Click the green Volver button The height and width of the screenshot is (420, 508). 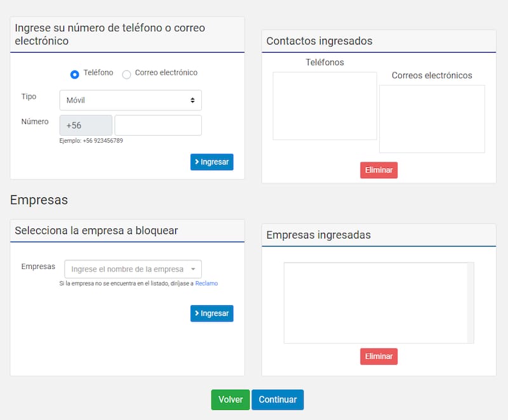(x=230, y=400)
